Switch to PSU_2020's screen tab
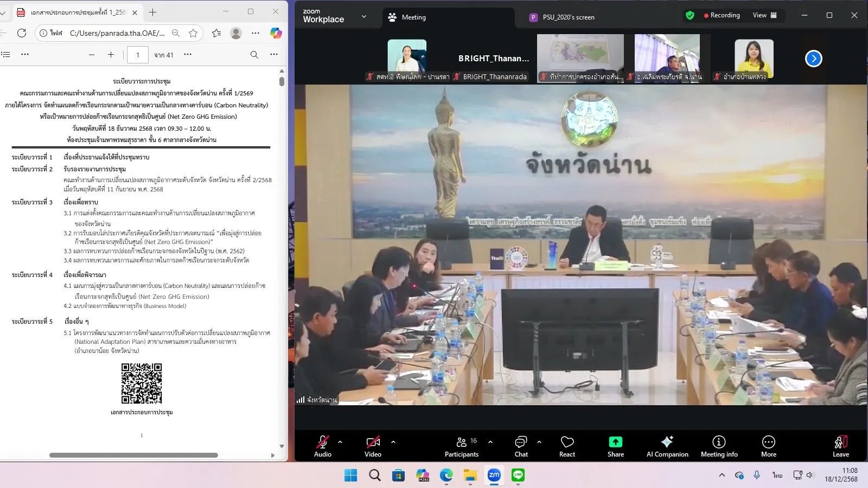868x488 pixels. coord(568,17)
